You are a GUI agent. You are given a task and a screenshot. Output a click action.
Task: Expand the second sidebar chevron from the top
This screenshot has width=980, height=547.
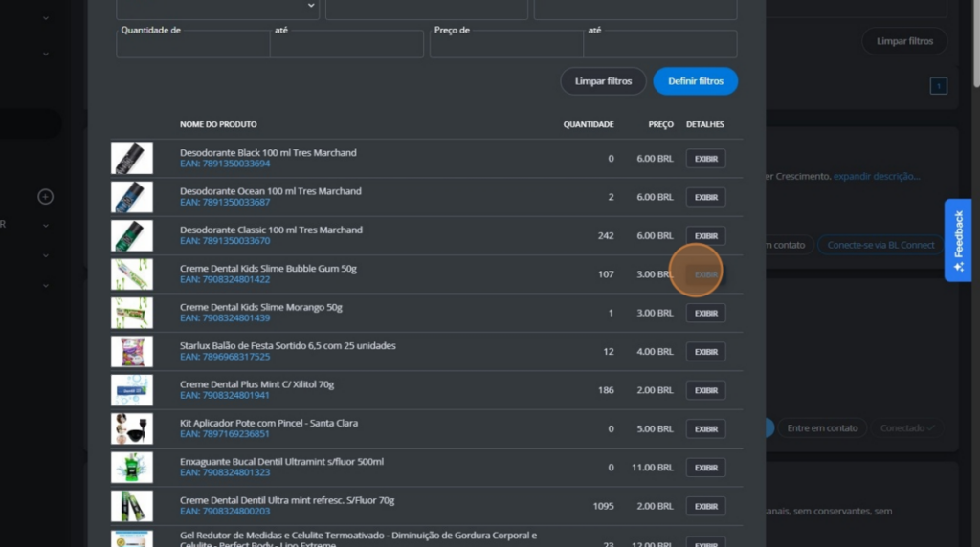pyautogui.click(x=46, y=55)
